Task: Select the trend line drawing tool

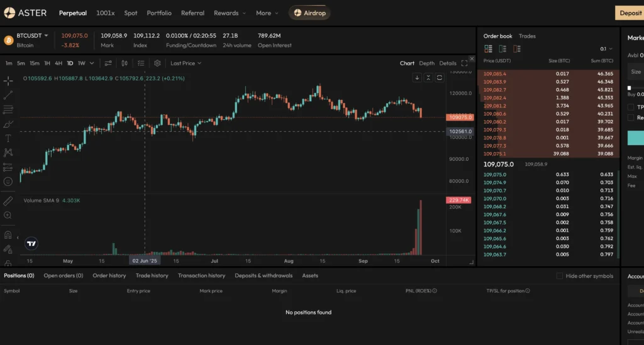Action: pyautogui.click(x=8, y=95)
